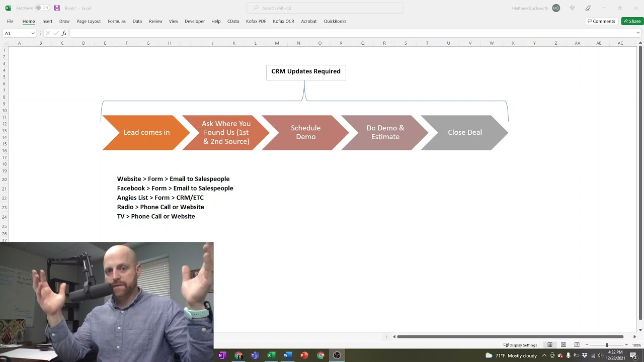Open the Draw ribbon tab

[64, 21]
